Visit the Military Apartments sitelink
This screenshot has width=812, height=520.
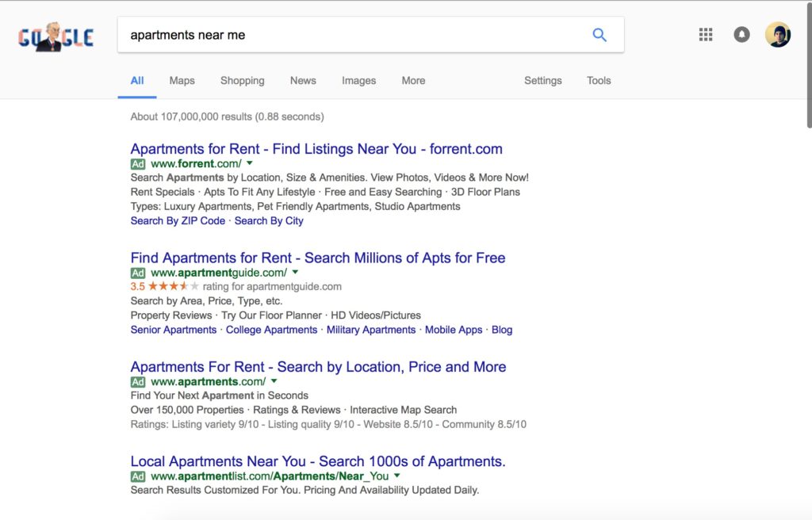click(371, 330)
